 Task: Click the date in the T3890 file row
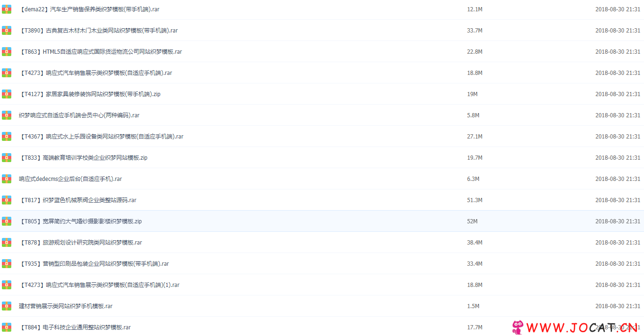[x=618, y=31]
